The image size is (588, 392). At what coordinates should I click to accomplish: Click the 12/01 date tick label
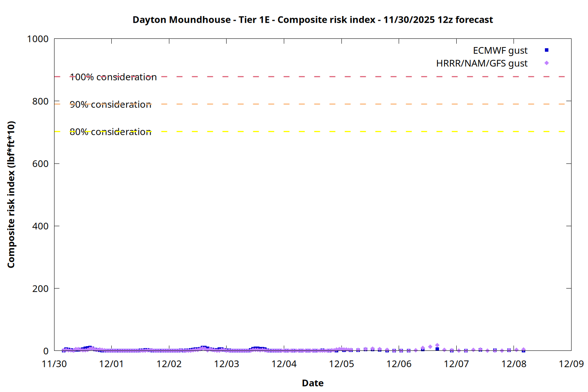coord(111,364)
